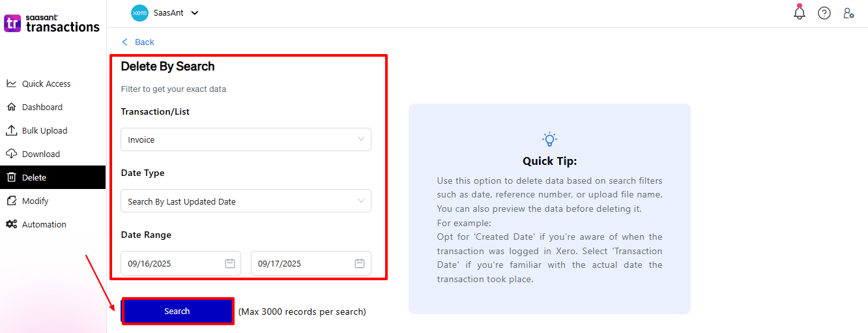Click the Quick Tip lightbulb icon
Image resolution: width=868 pixels, height=333 pixels.
[549, 139]
